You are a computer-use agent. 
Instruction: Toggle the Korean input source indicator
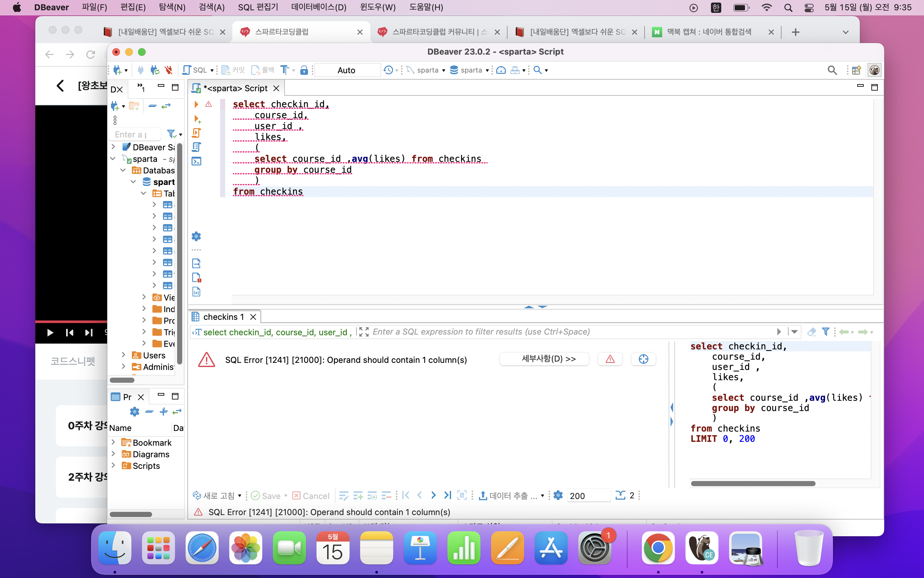(716, 8)
